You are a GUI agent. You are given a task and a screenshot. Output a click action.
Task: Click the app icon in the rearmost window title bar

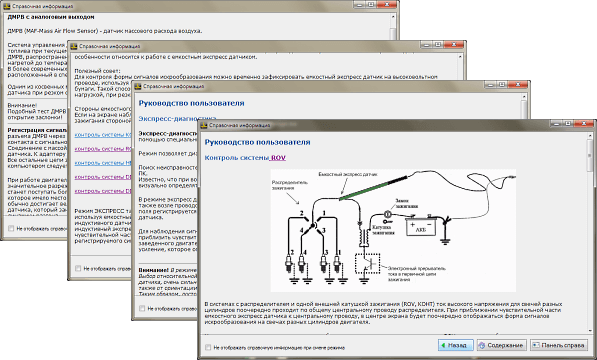pyautogui.click(x=6, y=6)
